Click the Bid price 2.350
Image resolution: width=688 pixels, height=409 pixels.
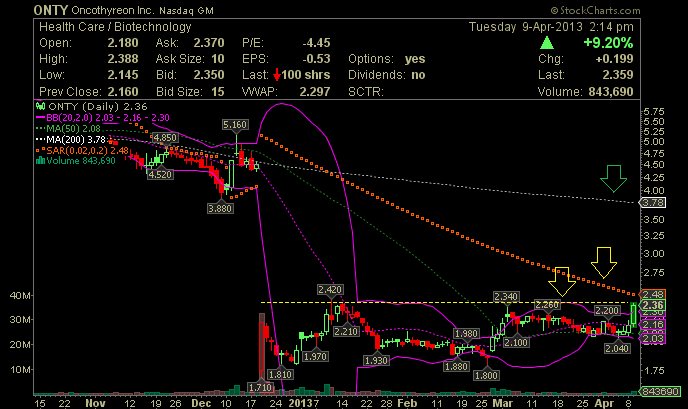(209, 75)
